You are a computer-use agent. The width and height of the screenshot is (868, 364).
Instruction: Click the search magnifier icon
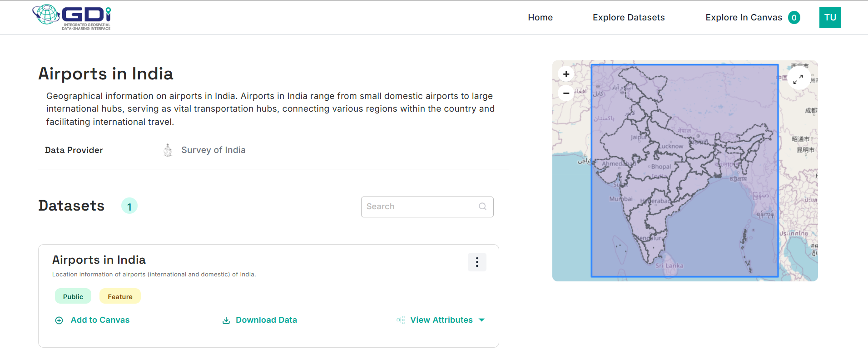click(482, 207)
